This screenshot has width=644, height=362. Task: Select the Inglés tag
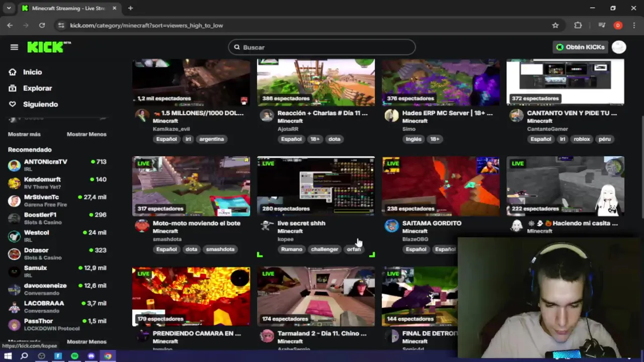tap(414, 139)
